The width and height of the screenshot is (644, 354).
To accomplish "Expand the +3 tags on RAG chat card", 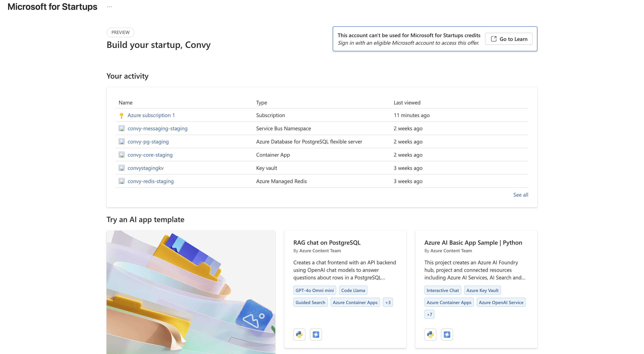I will coord(388,303).
